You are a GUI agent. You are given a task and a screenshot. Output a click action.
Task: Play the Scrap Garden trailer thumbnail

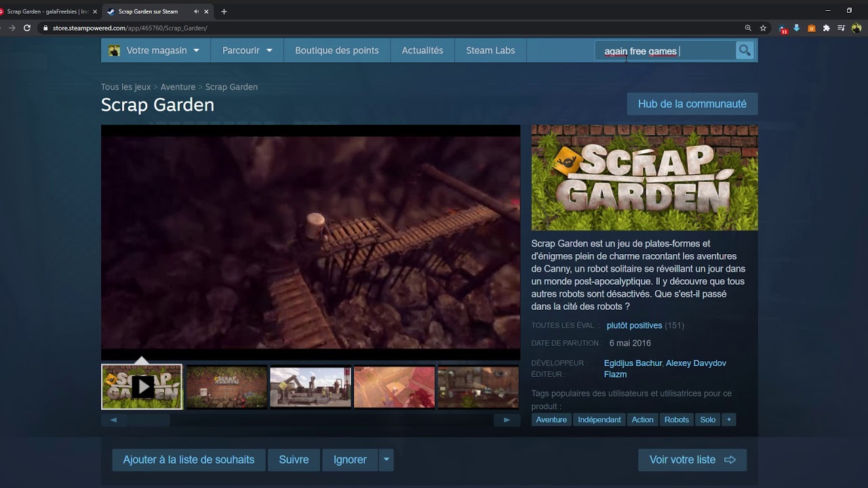pos(142,387)
